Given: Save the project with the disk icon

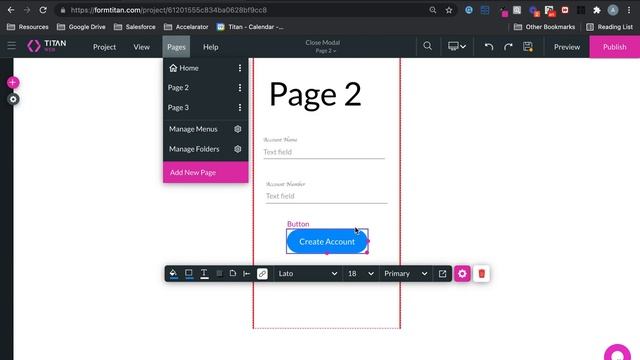Looking at the screenshot, I should (528, 47).
